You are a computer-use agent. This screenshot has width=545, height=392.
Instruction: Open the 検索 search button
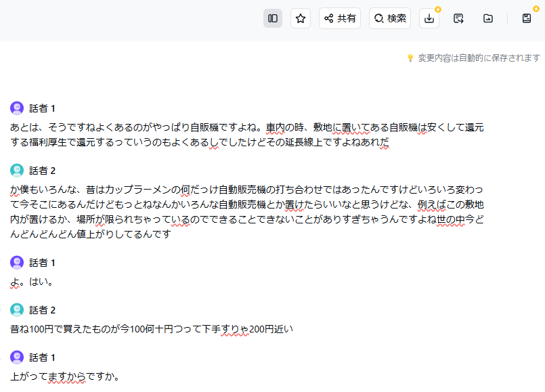pyautogui.click(x=390, y=18)
